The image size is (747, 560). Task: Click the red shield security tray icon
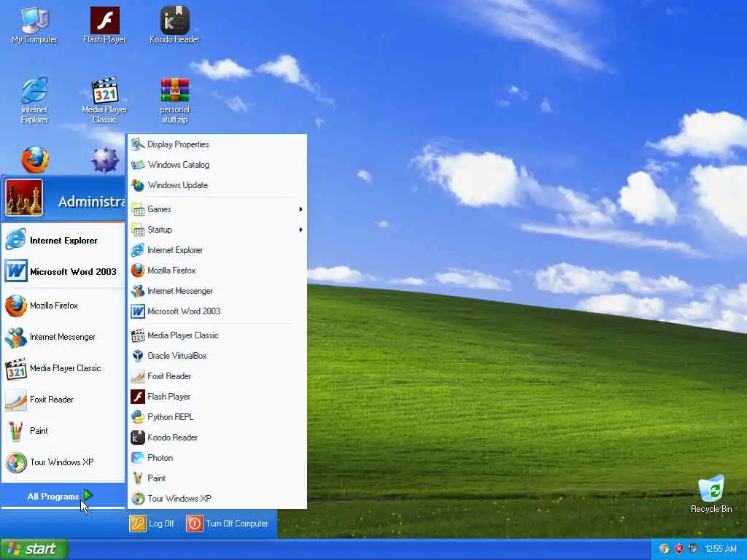(679, 549)
